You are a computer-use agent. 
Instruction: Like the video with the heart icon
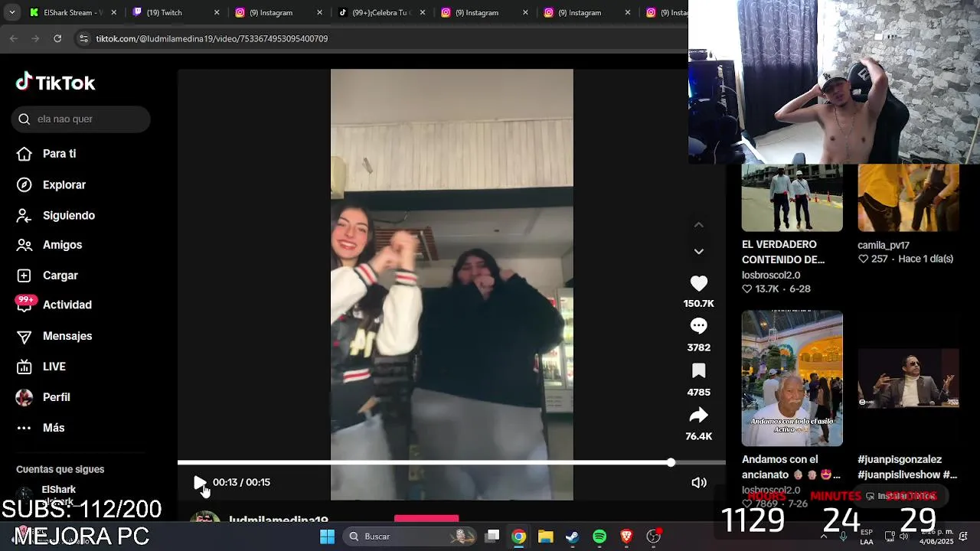tap(699, 284)
